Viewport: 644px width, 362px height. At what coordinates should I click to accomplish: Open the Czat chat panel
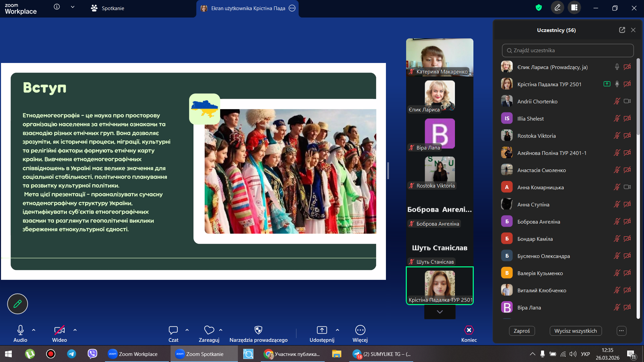tap(173, 330)
